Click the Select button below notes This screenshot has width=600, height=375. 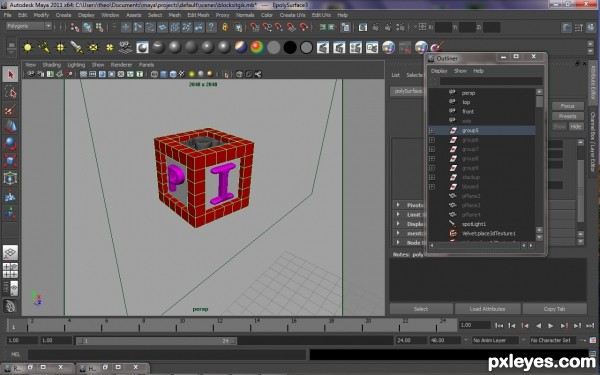click(421, 309)
